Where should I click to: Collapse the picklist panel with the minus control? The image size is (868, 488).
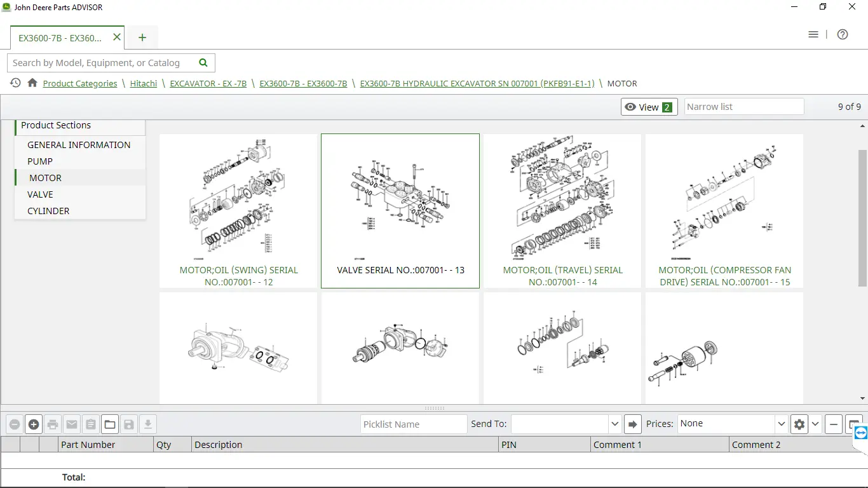(833, 424)
